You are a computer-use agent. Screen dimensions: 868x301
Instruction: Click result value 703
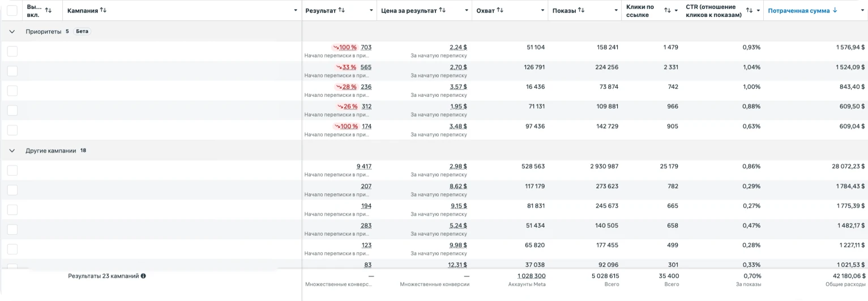point(366,48)
